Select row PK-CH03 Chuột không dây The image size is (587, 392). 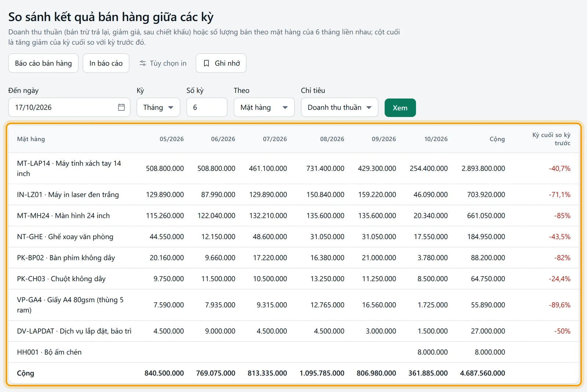(294, 279)
